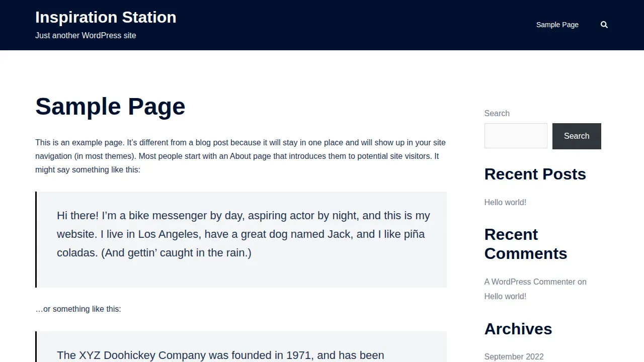Click the dark Search button in the sidebar
The width and height of the screenshot is (644, 362).
pos(577,136)
